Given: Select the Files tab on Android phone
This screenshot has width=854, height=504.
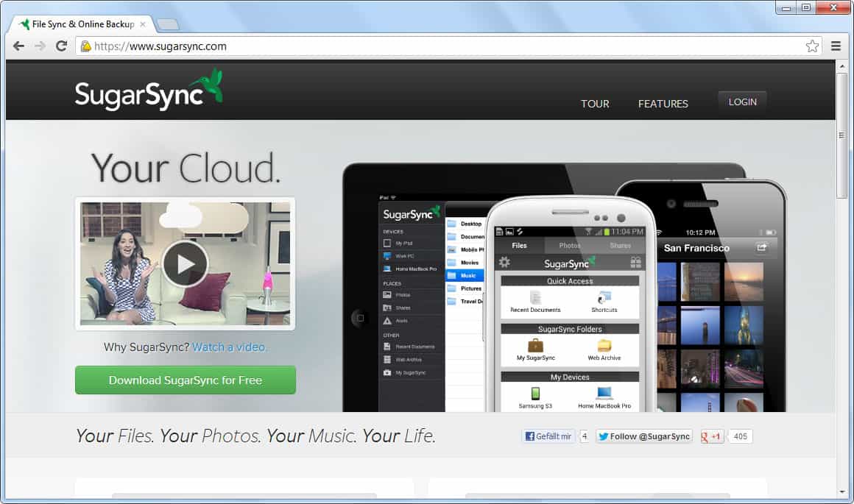Looking at the screenshot, I should pyautogui.click(x=519, y=246).
